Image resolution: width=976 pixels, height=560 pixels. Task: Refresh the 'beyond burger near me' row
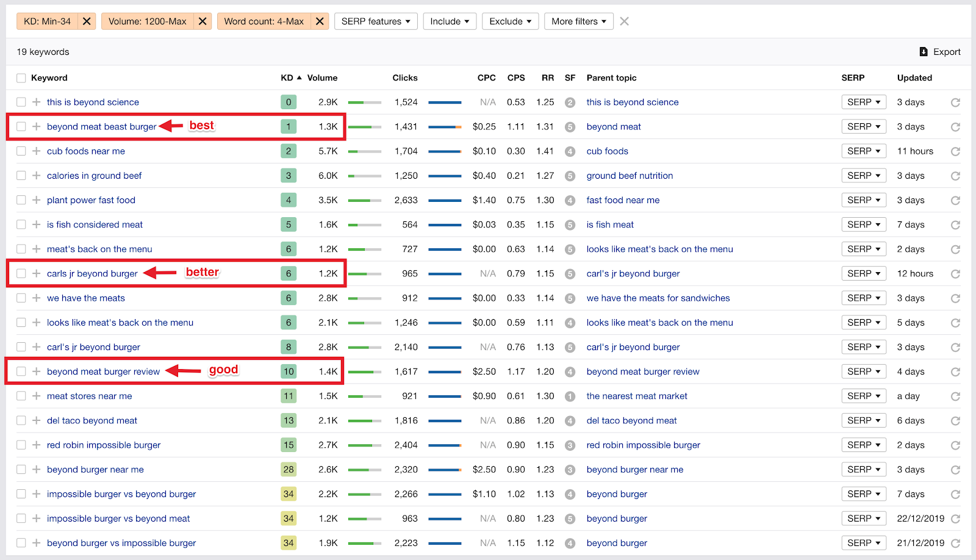tap(955, 470)
